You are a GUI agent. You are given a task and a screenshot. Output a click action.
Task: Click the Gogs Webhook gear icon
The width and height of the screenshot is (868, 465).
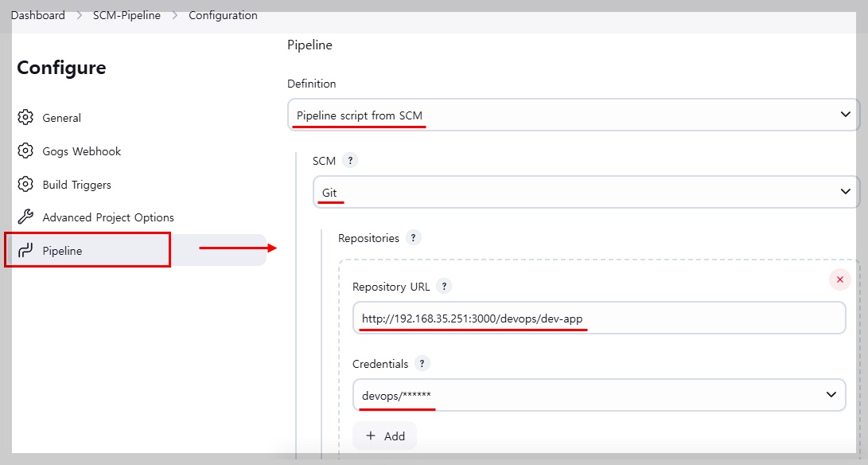point(25,150)
